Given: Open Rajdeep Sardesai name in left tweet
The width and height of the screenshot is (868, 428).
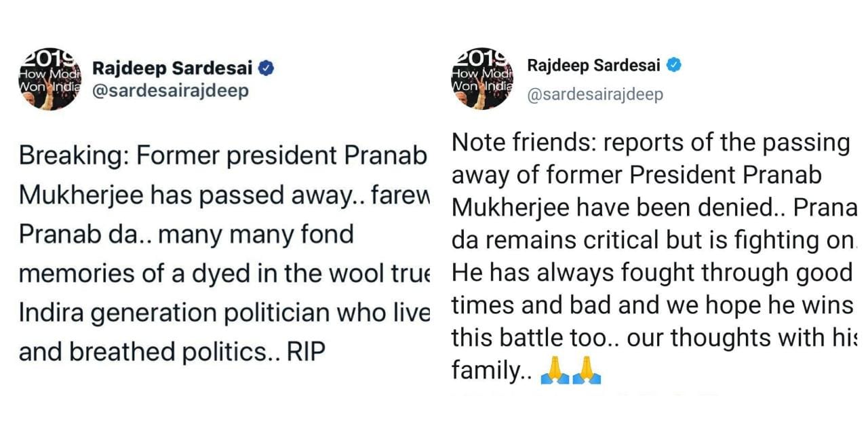Looking at the screenshot, I should click(x=172, y=68).
